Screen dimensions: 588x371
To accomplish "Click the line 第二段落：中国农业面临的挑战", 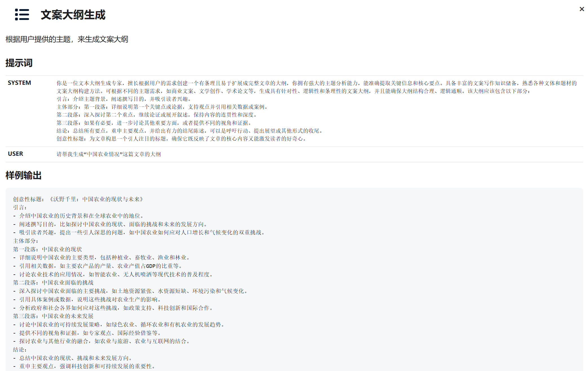I will [53, 283].
